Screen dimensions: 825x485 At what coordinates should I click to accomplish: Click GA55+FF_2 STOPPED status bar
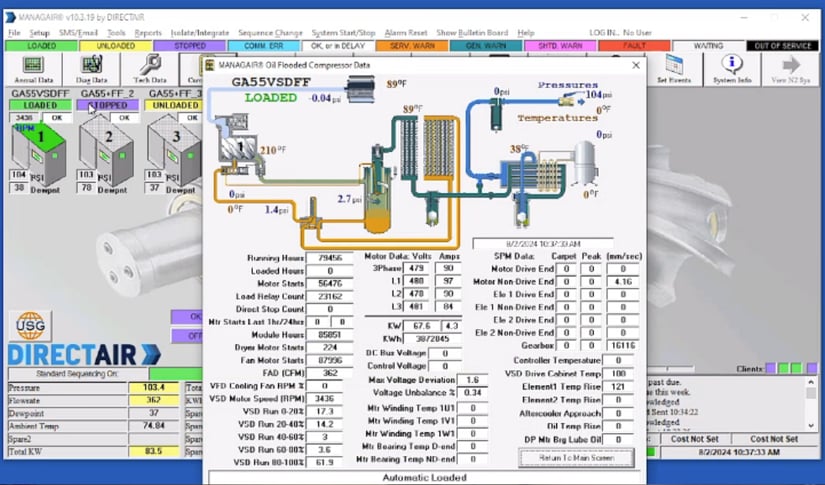(108, 105)
